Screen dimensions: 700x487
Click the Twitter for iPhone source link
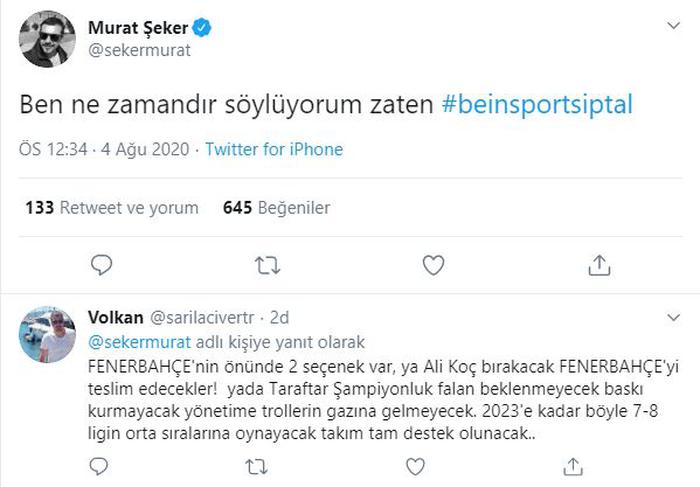(x=274, y=150)
